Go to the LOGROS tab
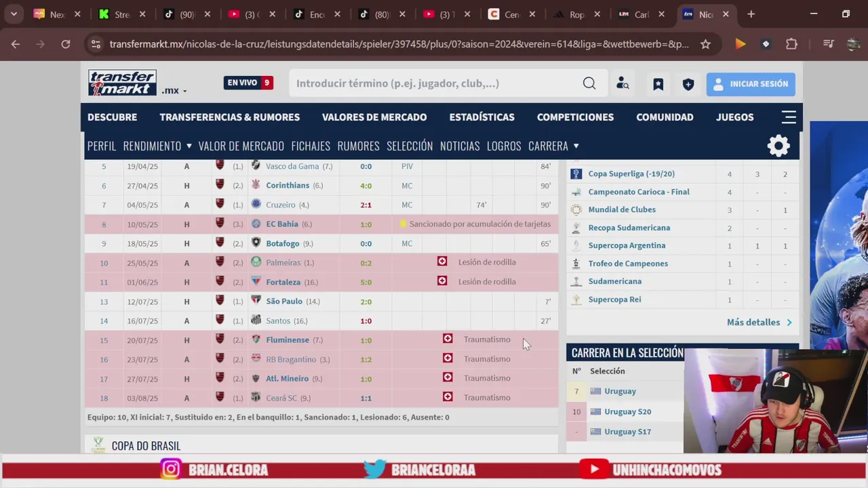 [504, 146]
